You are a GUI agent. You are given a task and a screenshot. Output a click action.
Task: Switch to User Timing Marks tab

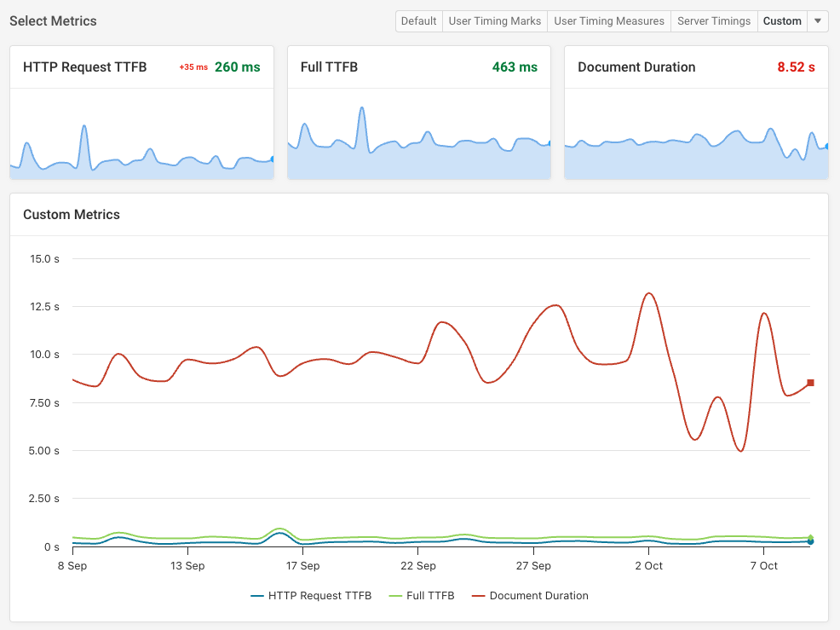tap(495, 21)
